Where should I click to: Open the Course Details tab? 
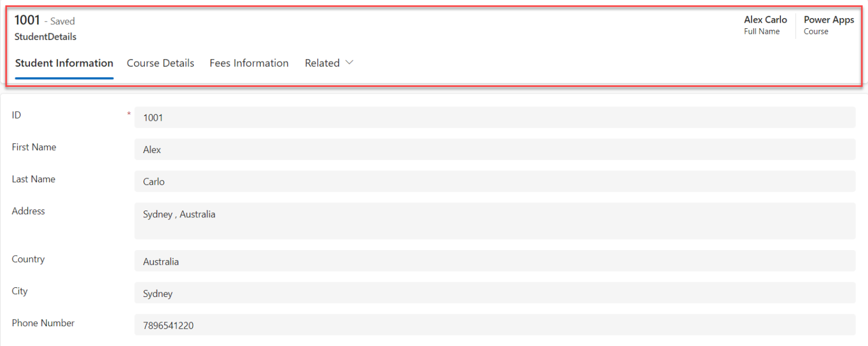click(160, 63)
